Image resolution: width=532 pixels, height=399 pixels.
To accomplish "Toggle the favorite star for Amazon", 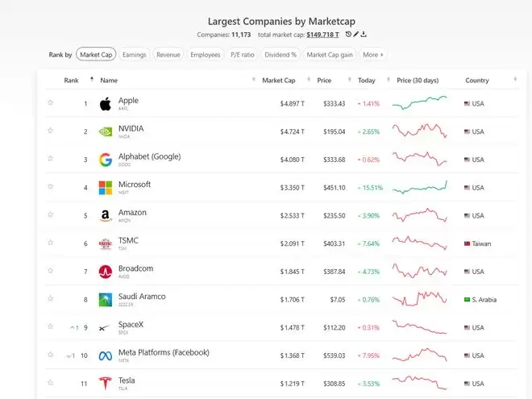I will pos(51,214).
